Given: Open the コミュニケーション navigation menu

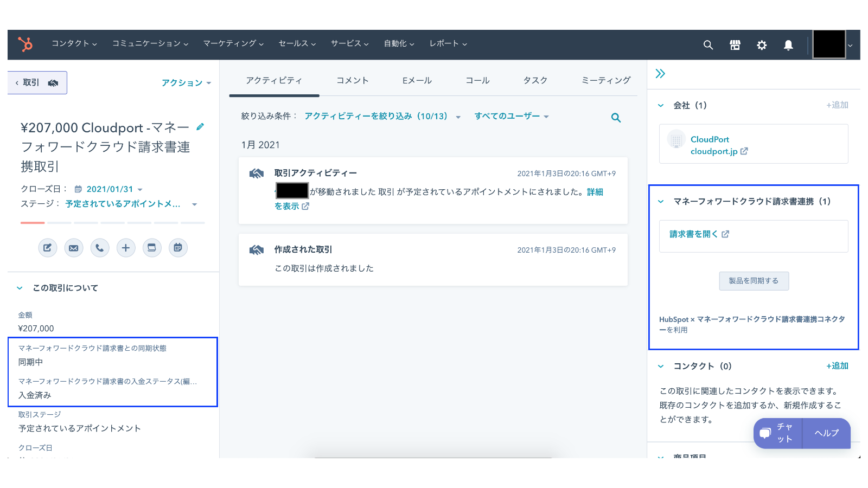Looking at the screenshot, I should pos(150,43).
